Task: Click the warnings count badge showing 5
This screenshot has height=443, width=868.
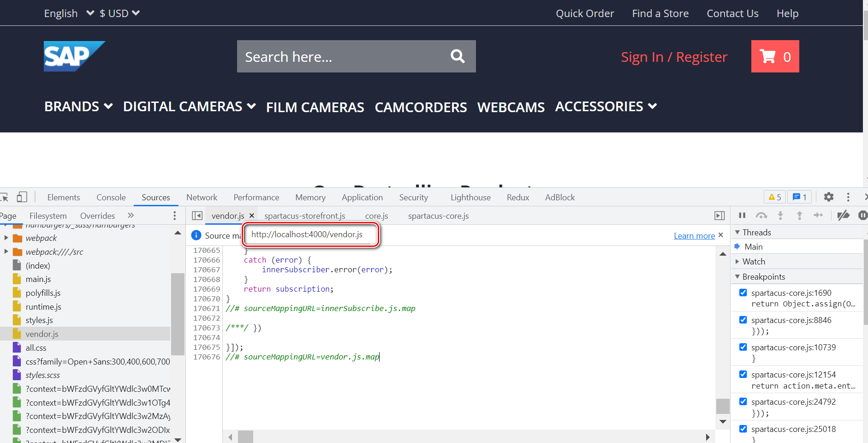Action: (775, 197)
